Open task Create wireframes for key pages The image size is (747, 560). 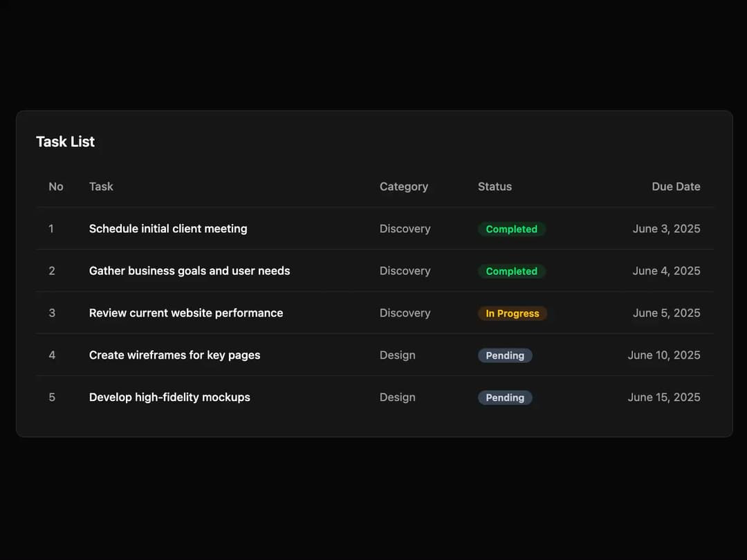(x=174, y=355)
